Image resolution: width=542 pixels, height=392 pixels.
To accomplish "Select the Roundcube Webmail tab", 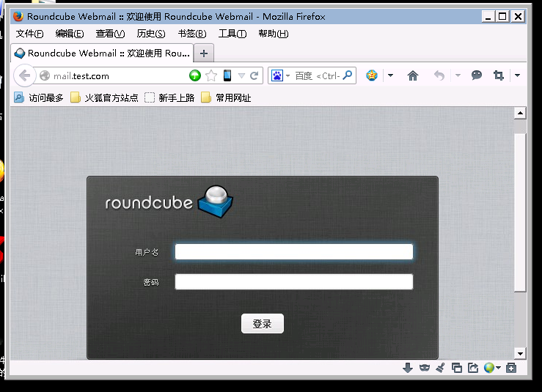I will pyautogui.click(x=102, y=53).
